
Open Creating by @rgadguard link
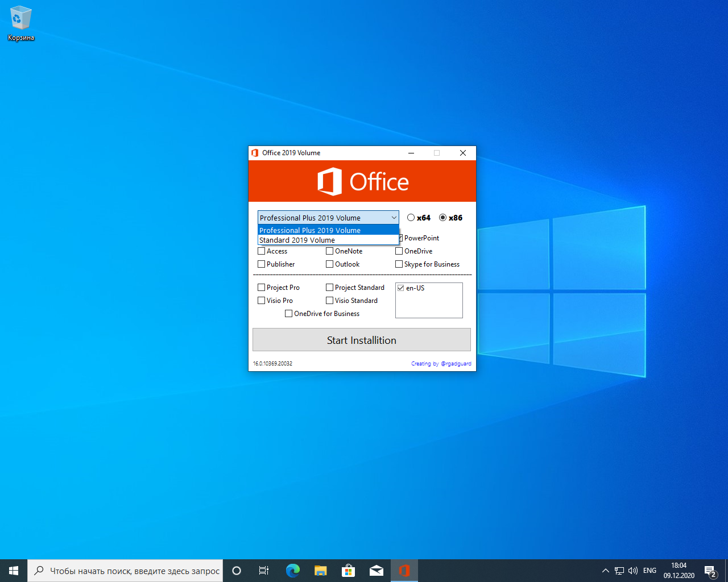coord(441,364)
